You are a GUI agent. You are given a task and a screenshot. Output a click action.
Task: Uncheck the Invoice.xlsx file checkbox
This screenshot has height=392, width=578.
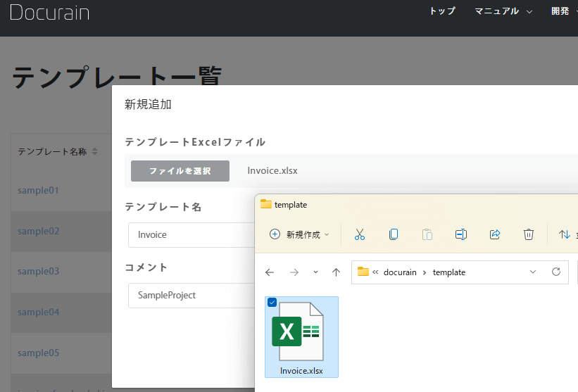(x=272, y=303)
